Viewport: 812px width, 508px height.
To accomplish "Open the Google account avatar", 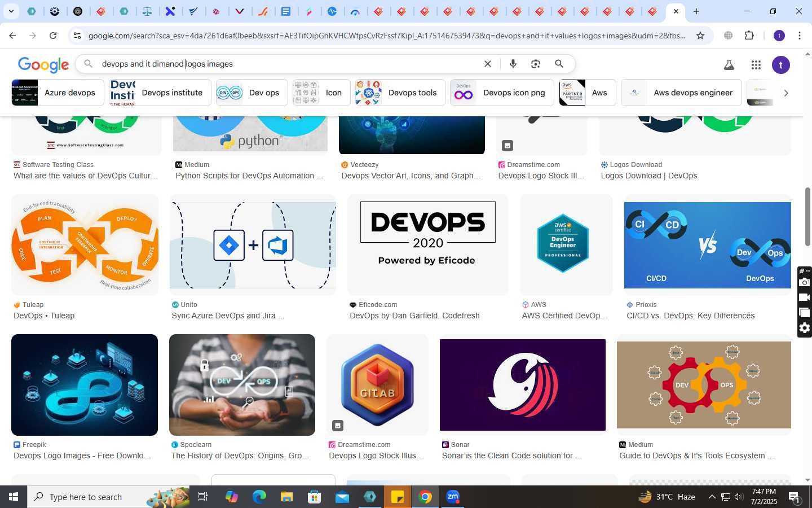I will [x=781, y=65].
